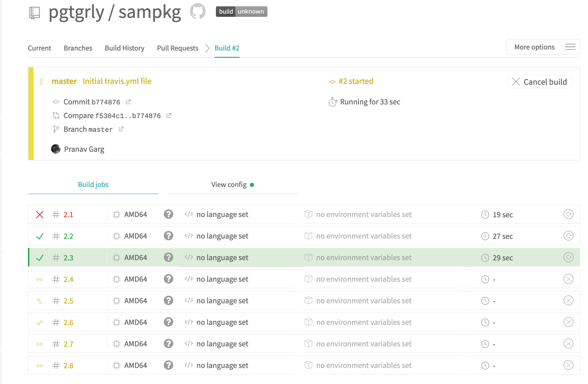Open external link icon next to Branch master

[121, 129]
